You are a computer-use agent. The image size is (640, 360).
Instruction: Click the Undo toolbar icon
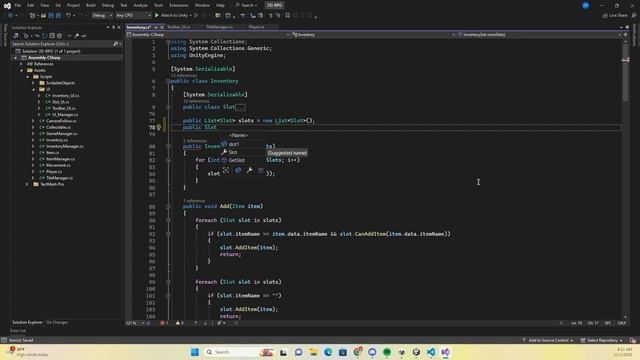click(x=68, y=16)
